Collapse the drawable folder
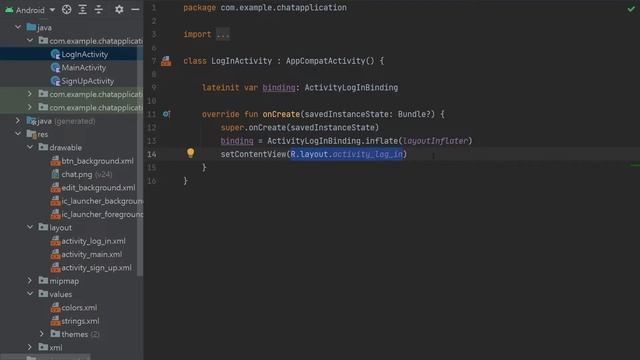 tap(30, 147)
